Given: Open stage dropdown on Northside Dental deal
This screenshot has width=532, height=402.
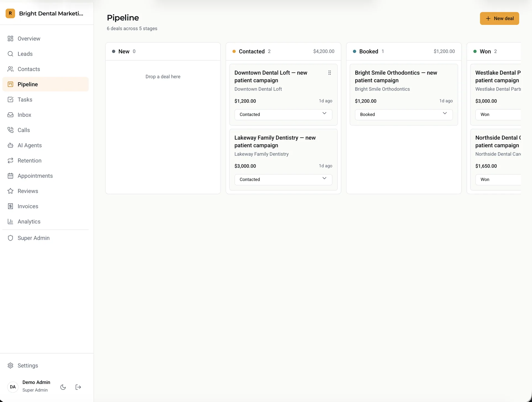Looking at the screenshot, I should (498, 179).
